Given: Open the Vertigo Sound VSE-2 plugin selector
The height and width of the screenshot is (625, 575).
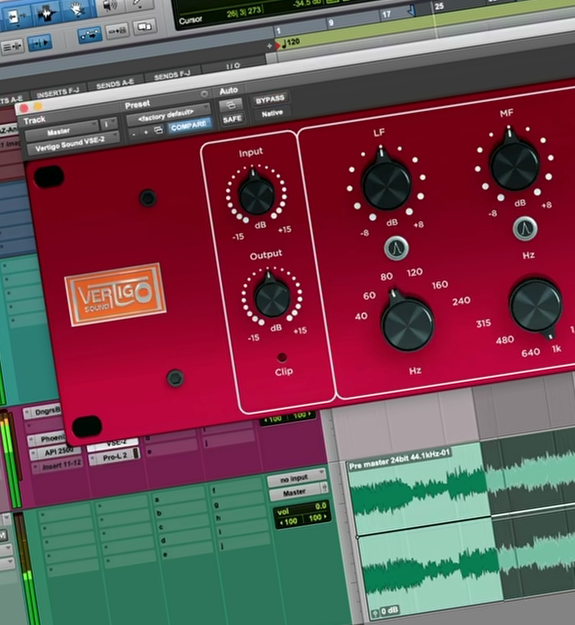Looking at the screenshot, I should point(73,143).
